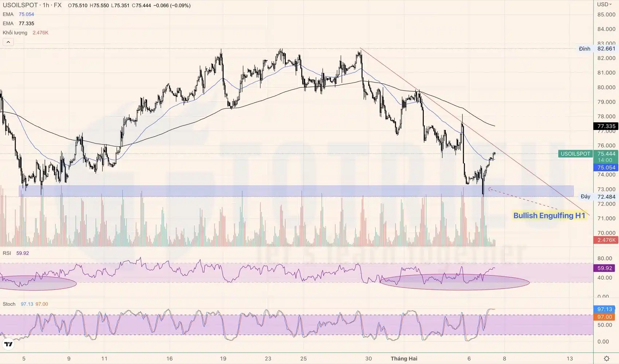Select the blue EMA 75.054 legend entry
The image size is (619, 364).
point(16,14)
